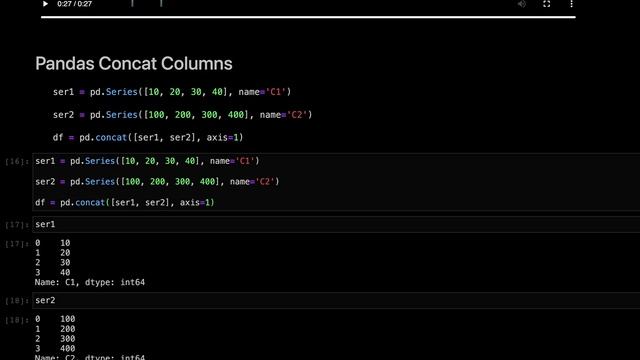
Task: Focus input cell 18 containing ser2
Action: pyautogui.click(x=336, y=300)
